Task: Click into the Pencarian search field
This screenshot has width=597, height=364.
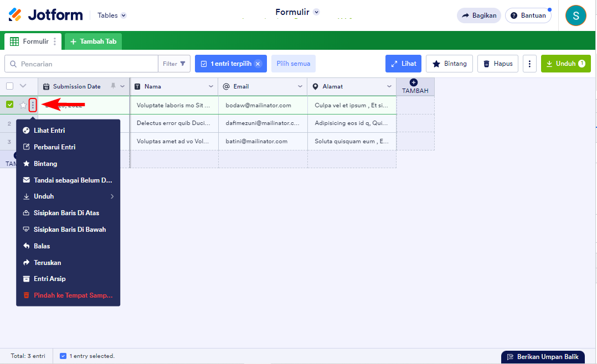Action: (x=81, y=64)
